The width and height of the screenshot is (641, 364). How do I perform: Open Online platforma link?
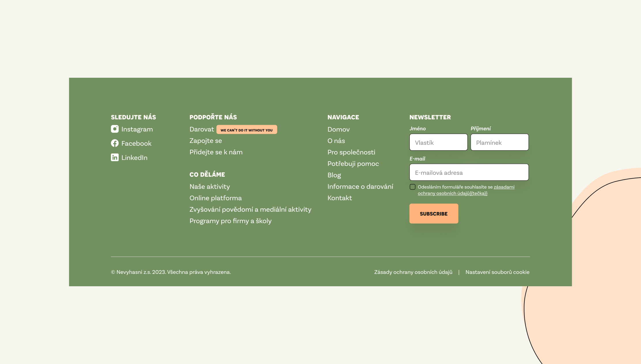(x=215, y=198)
